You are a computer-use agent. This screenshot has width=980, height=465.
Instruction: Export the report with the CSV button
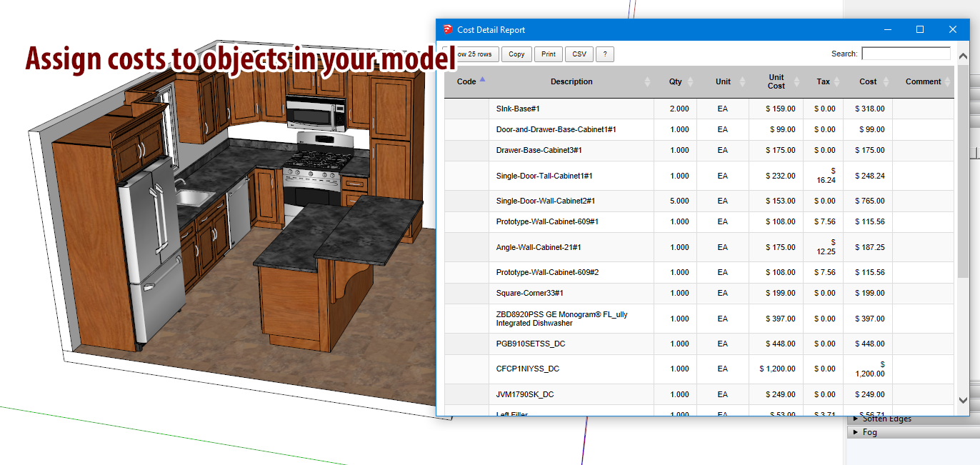point(579,54)
